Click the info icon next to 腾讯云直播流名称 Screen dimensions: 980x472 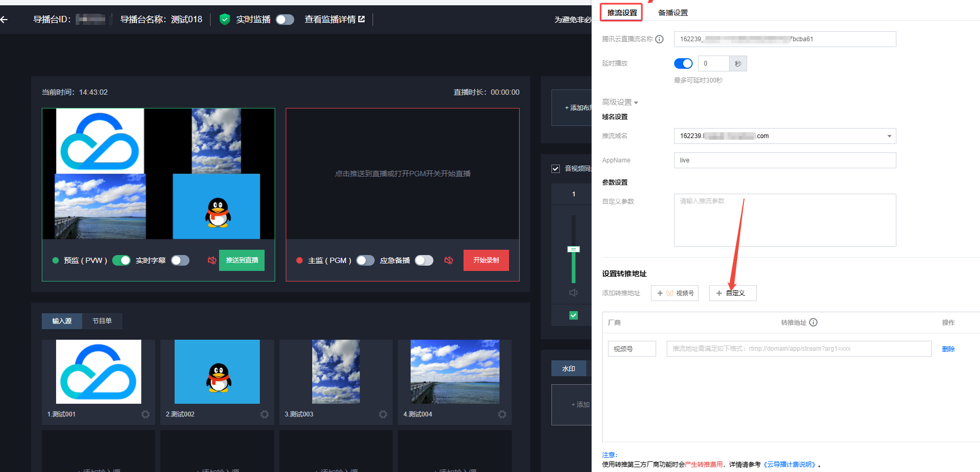(x=659, y=39)
